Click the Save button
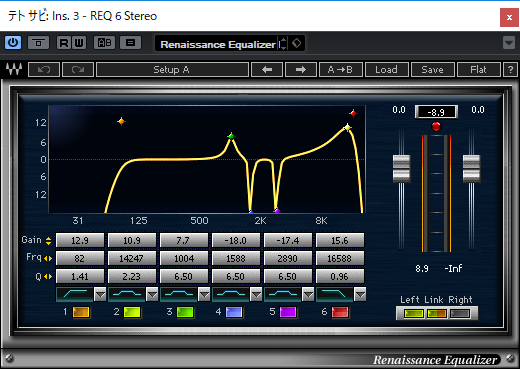This screenshot has width=520, height=369. point(433,70)
